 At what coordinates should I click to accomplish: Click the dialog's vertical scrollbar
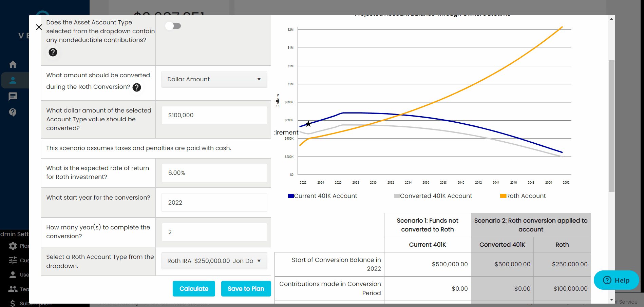(611, 125)
